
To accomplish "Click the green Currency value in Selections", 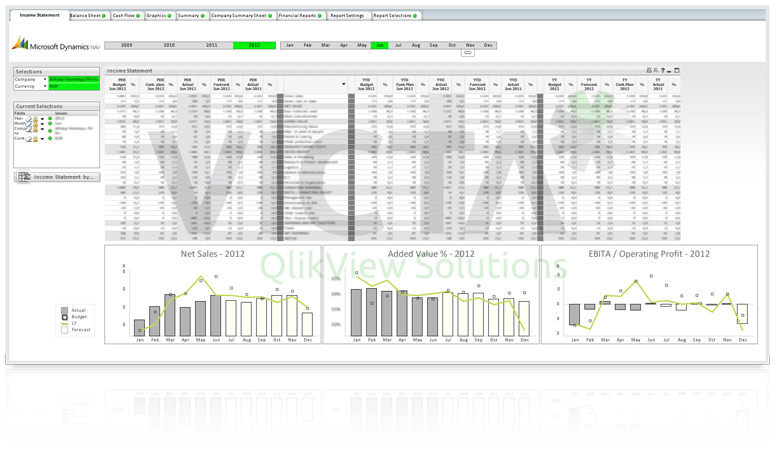I will pos(74,86).
